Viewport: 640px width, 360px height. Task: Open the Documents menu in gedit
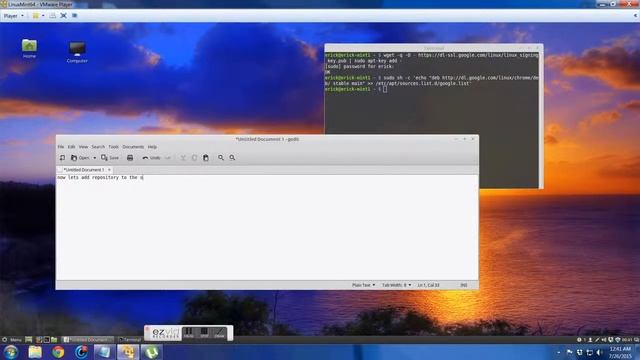click(x=133, y=147)
